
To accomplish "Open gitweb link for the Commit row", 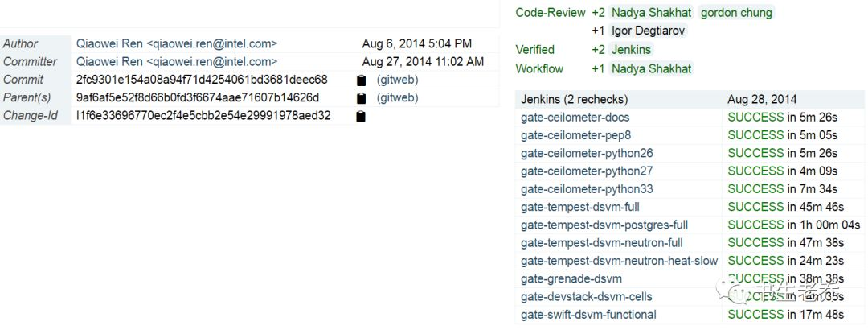I will pos(397,80).
